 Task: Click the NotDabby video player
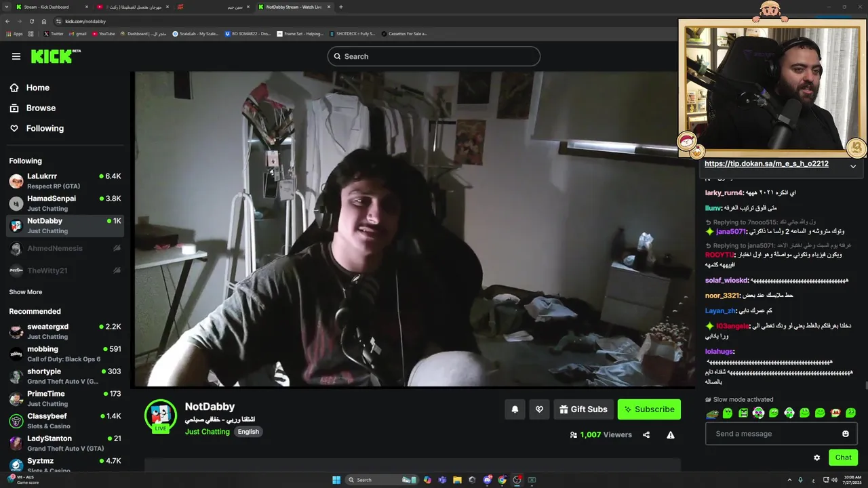pyautogui.click(x=414, y=229)
